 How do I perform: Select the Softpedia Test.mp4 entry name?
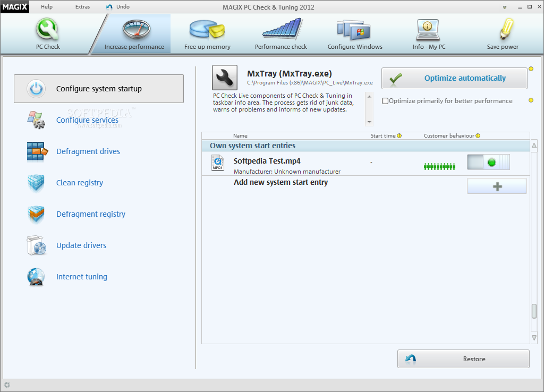tap(267, 161)
